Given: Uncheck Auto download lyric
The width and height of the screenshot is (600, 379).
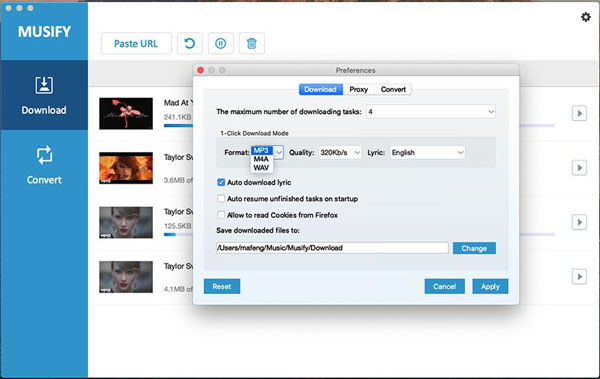Looking at the screenshot, I should (x=221, y=182).
